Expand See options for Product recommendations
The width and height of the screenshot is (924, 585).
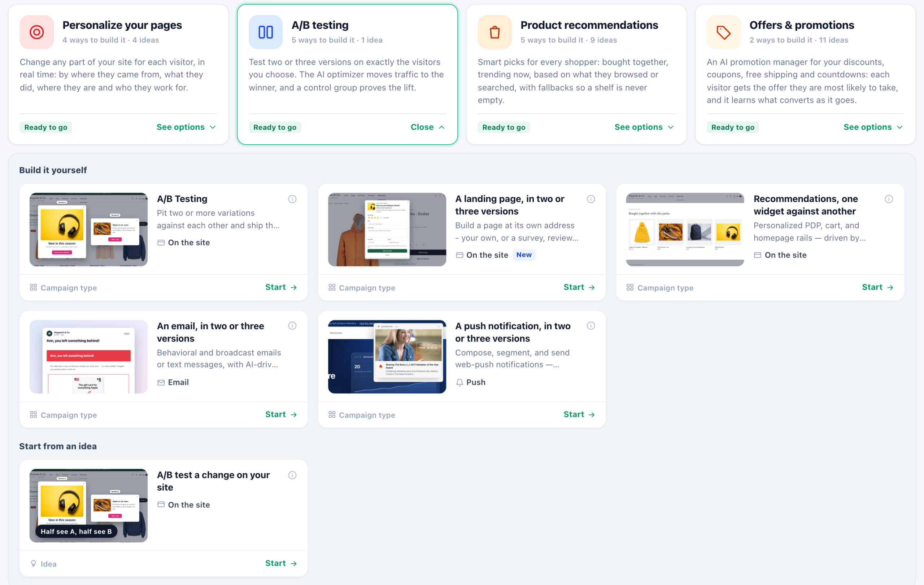[644, 127]
